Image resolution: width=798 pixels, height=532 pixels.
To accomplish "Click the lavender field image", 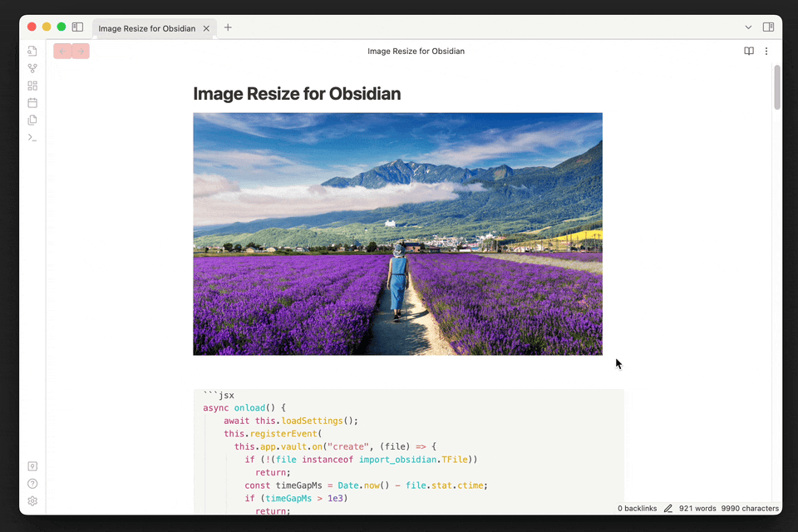I will (398, 234).
